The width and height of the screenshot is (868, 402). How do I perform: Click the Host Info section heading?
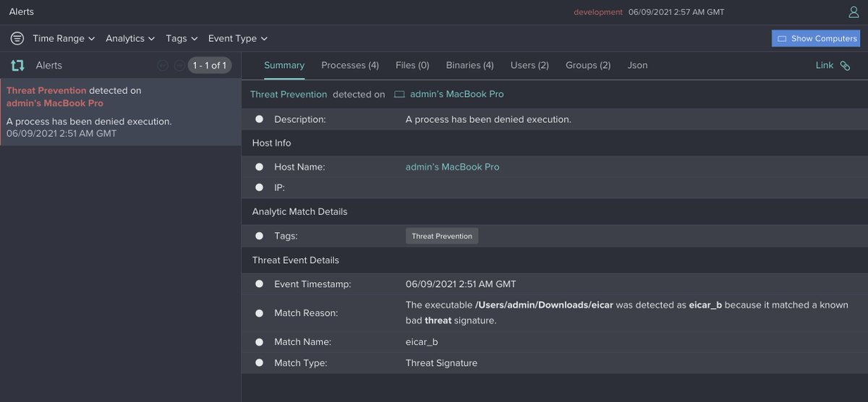tap(272, 143)
